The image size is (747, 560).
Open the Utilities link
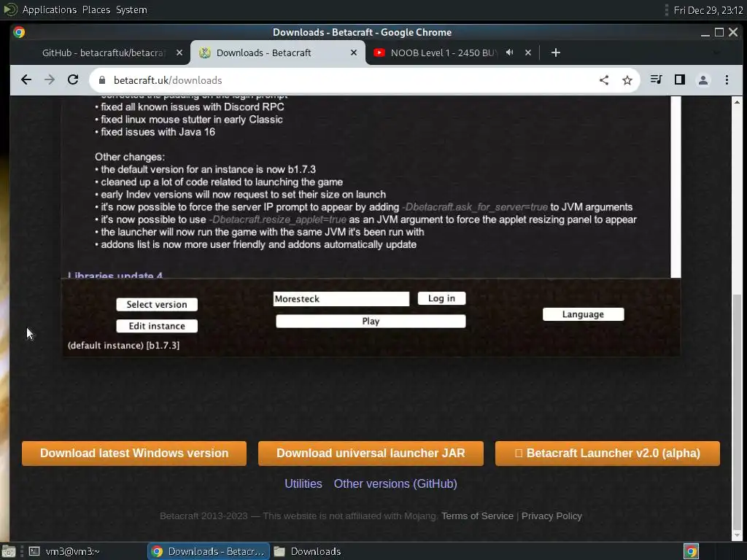[303, 483]
